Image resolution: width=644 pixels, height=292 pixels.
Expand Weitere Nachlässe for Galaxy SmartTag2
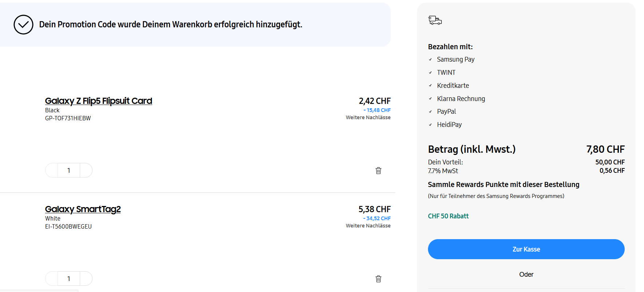pos(368,226)
